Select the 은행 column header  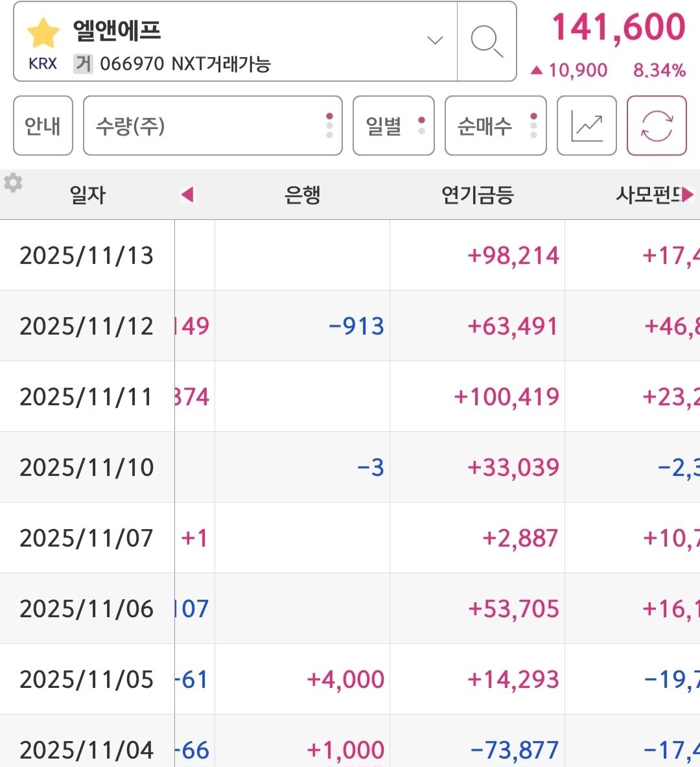click(302, 195)
